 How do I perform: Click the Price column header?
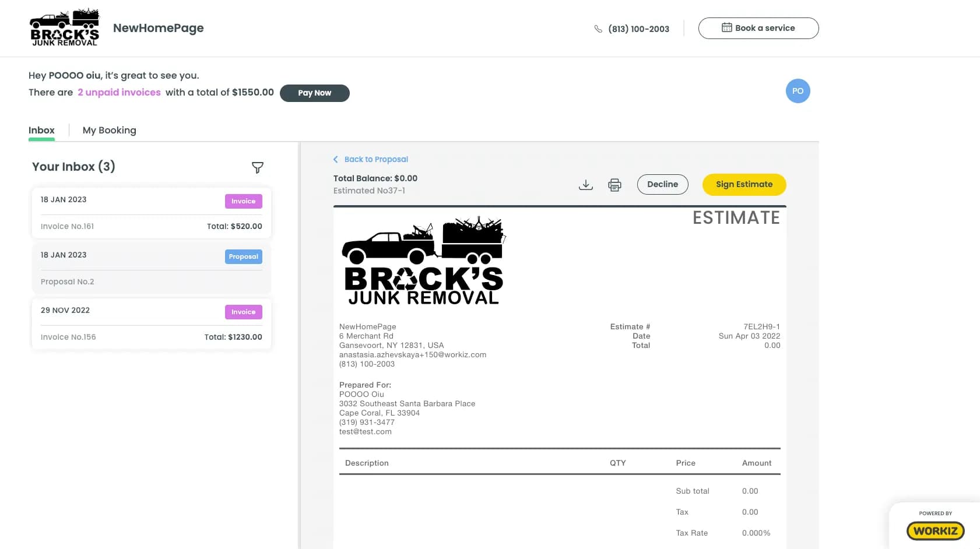click(x=686, y=463)
